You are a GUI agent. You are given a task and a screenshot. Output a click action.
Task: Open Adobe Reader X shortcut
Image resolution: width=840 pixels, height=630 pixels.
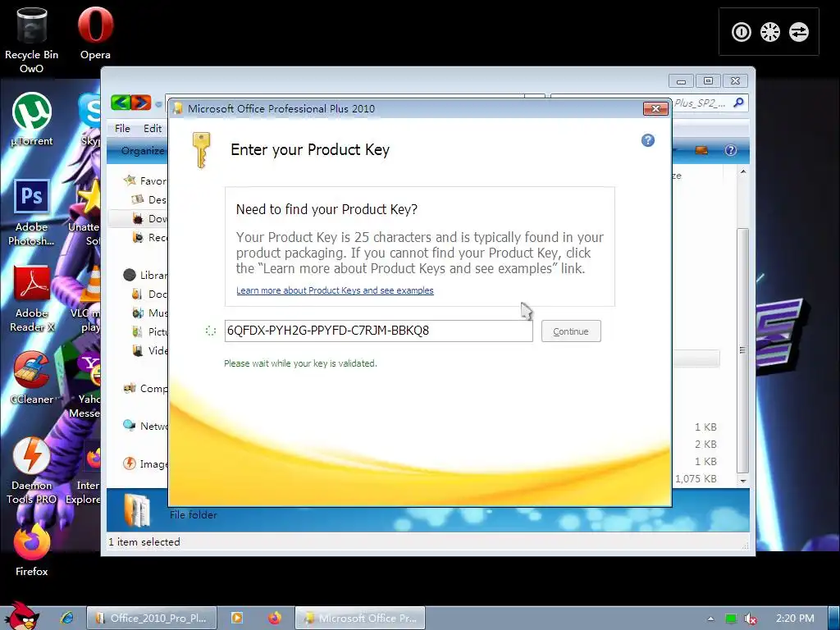tap(32, 299)
